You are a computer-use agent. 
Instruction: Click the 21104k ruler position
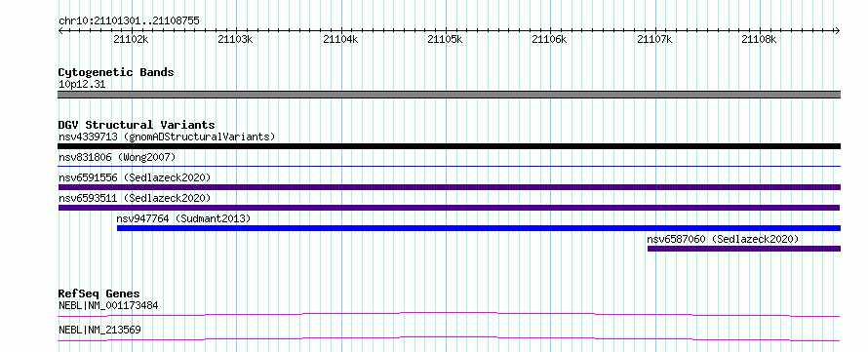(341, 39)
